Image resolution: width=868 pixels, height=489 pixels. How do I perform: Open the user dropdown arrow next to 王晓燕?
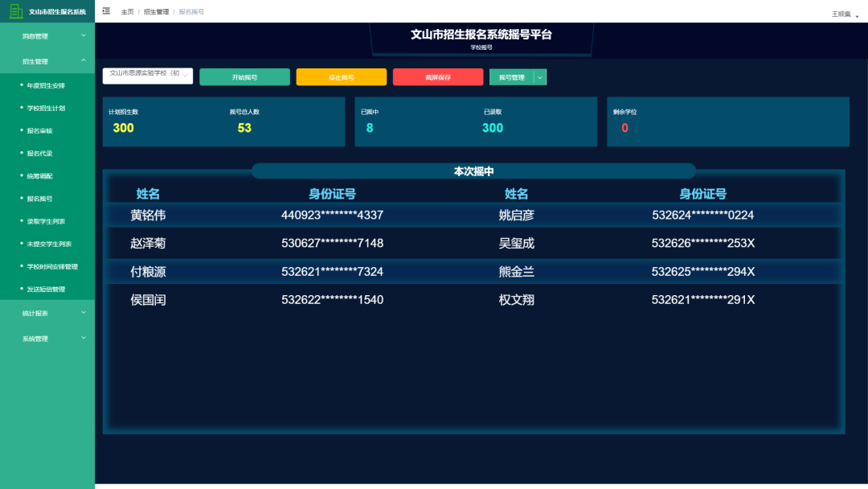pyautogui.click(x=857, y=15)
